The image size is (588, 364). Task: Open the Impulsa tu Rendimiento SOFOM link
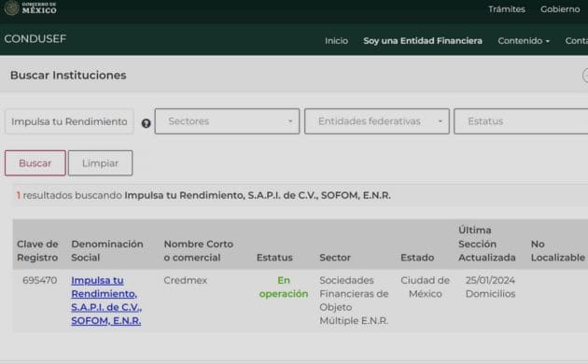pyautogui.click(x=106, y=301)
